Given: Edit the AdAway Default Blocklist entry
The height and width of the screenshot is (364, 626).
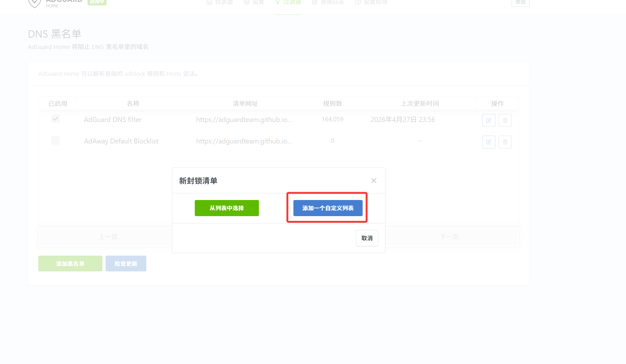Looking at the screenshot, I should [x=488, y=142].
